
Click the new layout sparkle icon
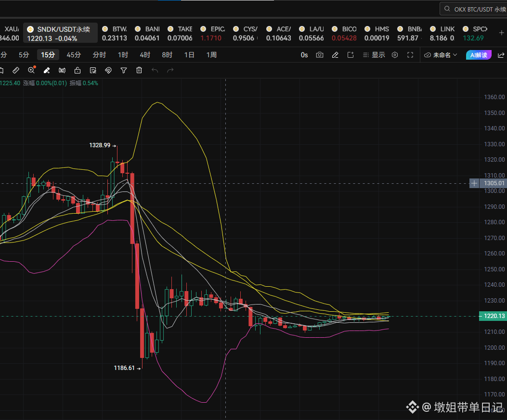351,55
